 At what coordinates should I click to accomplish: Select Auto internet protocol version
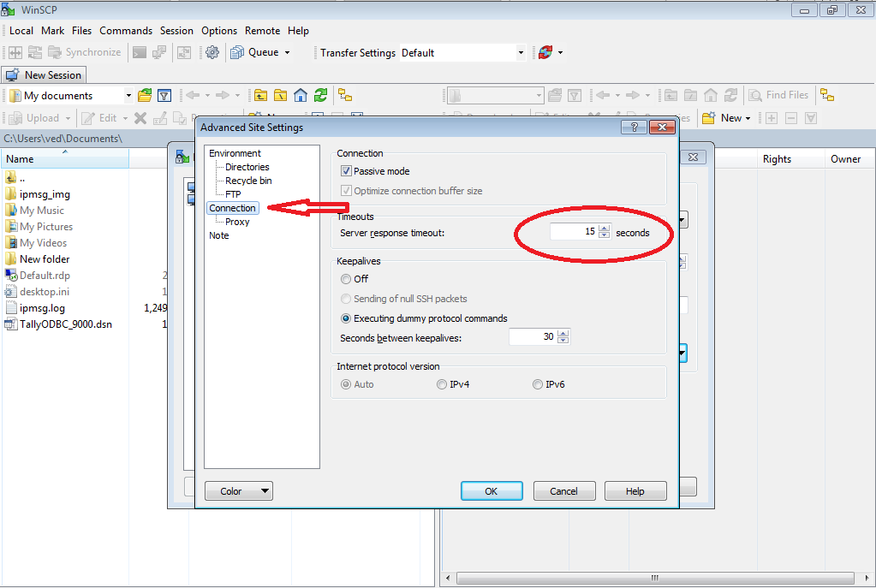click(x=346, y=384)
